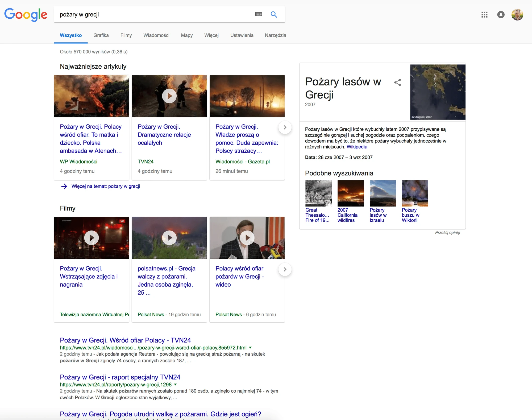The image size is (532, 420).
Task: Click the TVN24 source label under article
Action: click(146, 162)
